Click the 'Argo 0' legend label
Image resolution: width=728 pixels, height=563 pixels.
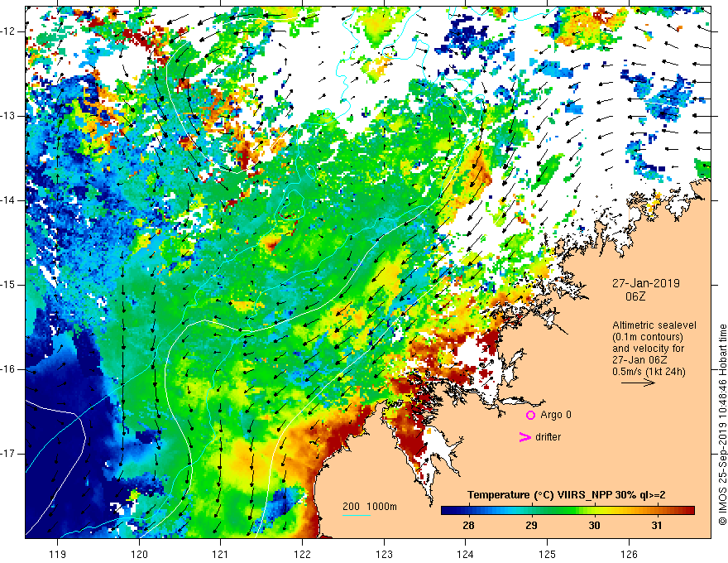click(x=556, y=415)
